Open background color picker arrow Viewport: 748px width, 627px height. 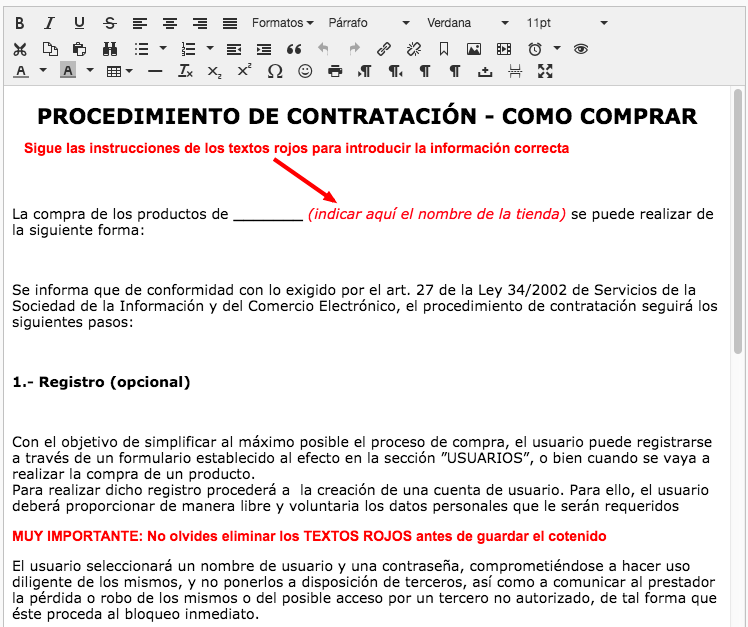click(x=90, y=71)
